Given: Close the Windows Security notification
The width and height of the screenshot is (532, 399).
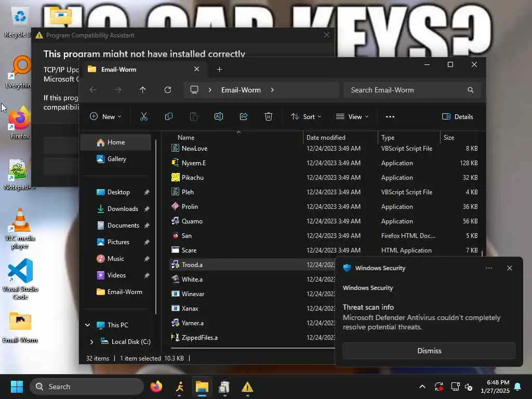Looking at the screenshot, I should coord(510,268).
